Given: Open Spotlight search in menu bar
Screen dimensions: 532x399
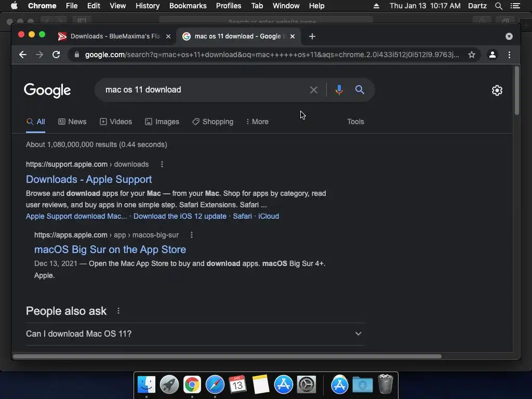Looking at the screenshot, I should [x=498, y=6].
